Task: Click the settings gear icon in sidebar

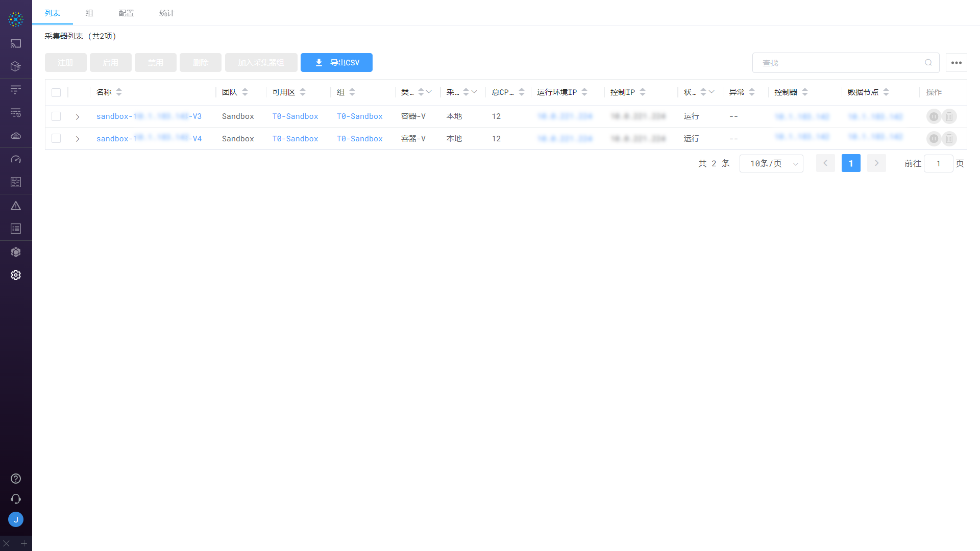Action: [x=16, y=275]
